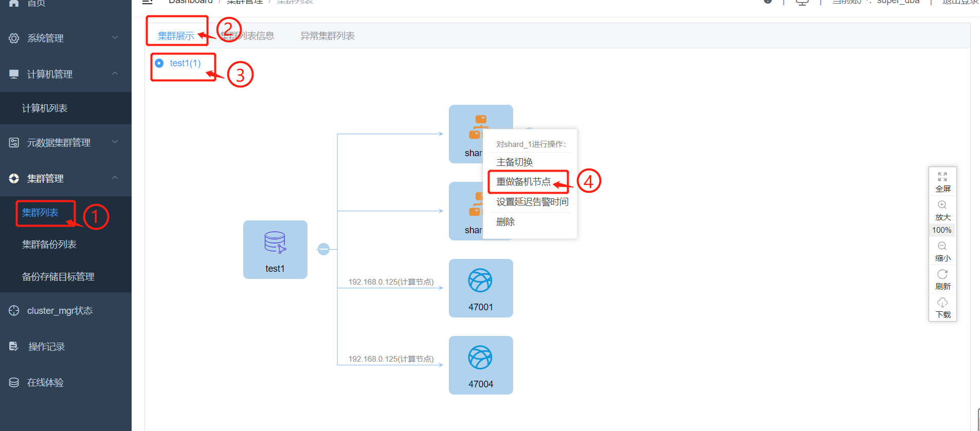Click the download (下载) cloud icon
Image resolution: width=980 pixels, height=431 pixels.
942,303
